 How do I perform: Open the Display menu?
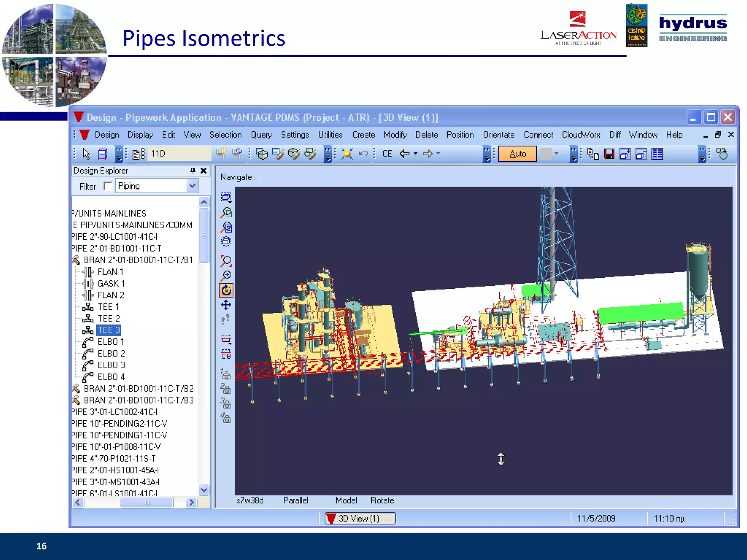(x=140, y=135)
